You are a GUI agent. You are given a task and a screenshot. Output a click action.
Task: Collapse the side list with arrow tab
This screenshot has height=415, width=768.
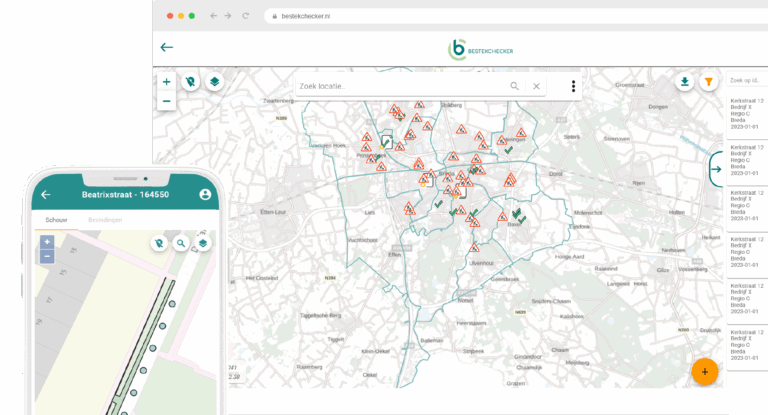716,169
